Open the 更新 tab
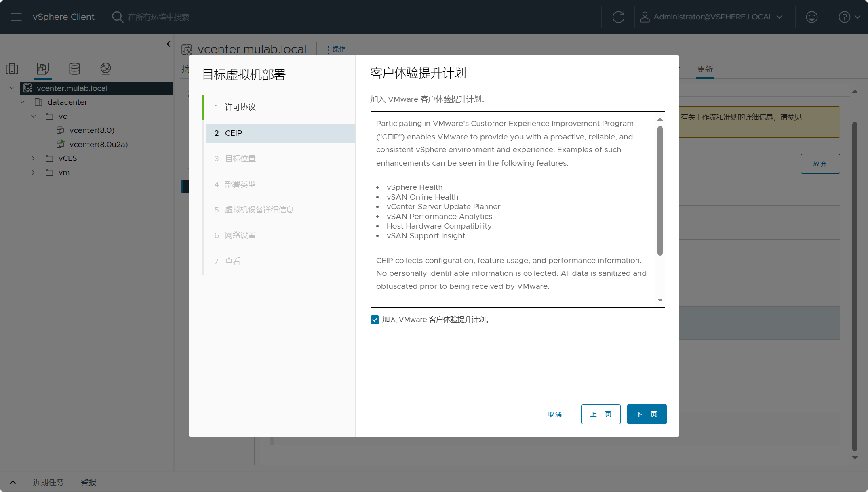868x492 pixels. [705, 69]
